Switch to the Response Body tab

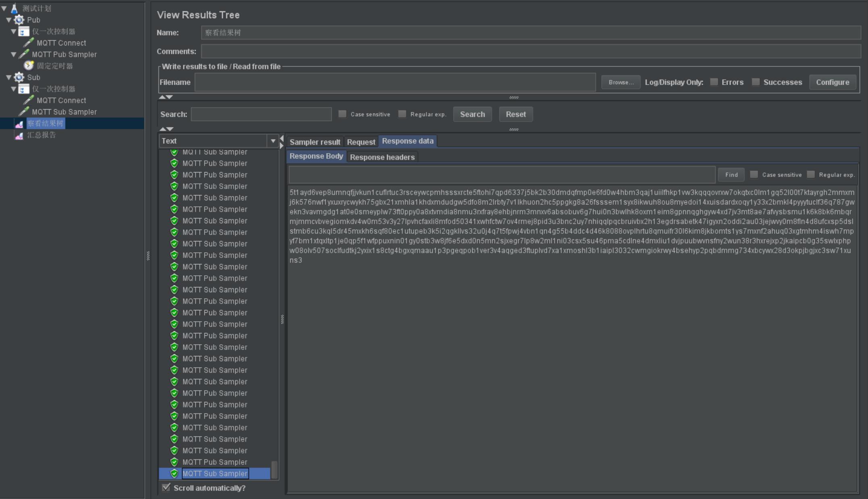pos(316,156)
